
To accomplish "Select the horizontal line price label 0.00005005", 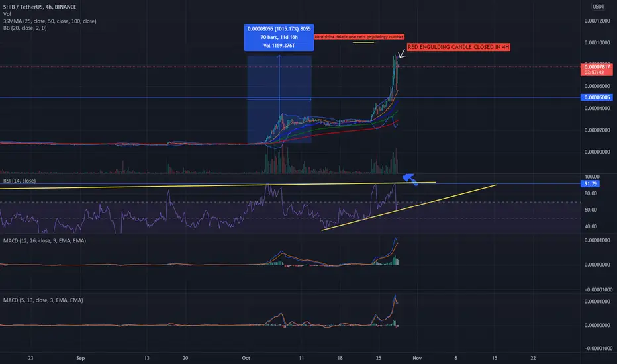I will pos(596,97).
